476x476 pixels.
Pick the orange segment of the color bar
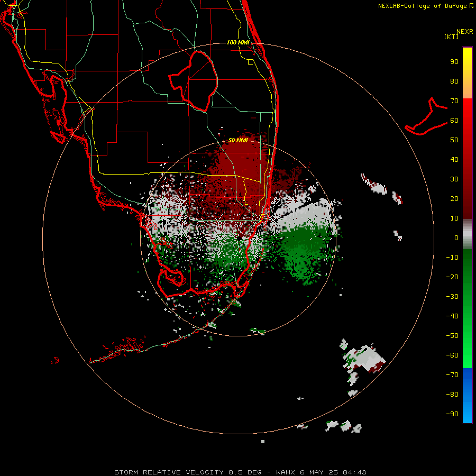467,89
